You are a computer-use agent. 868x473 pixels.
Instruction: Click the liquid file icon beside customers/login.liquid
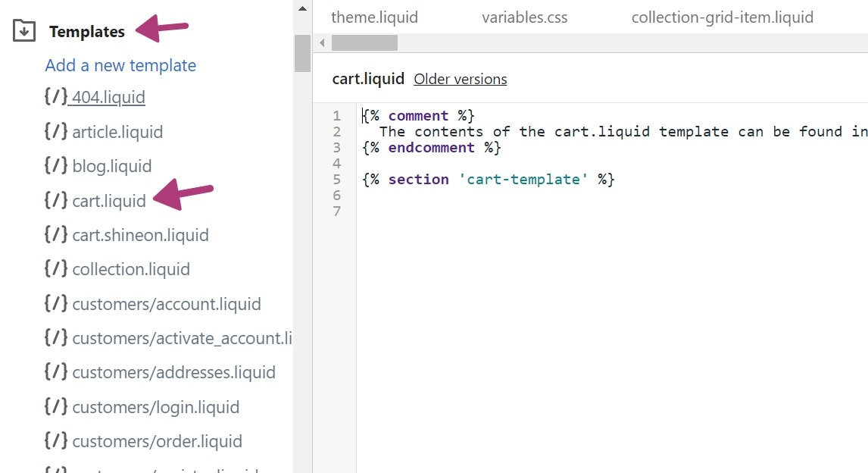(56, 406)
